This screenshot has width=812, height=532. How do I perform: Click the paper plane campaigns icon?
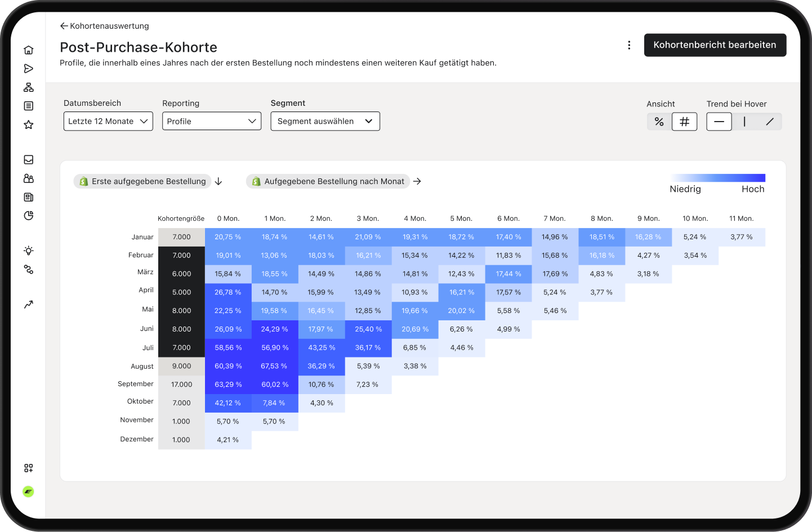coord(29,69)
